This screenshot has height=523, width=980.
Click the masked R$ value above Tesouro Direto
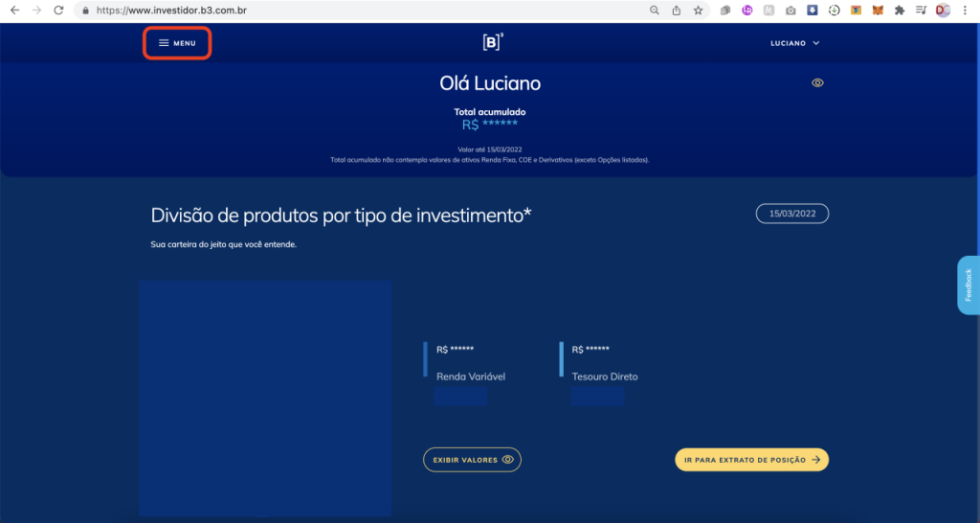(590, 350)
